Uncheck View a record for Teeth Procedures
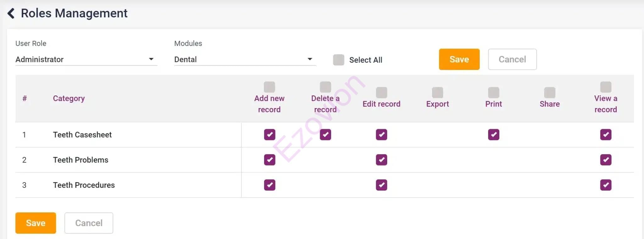Image resolution: width=644 pixels, height=239 pixels. click(606, 185)
